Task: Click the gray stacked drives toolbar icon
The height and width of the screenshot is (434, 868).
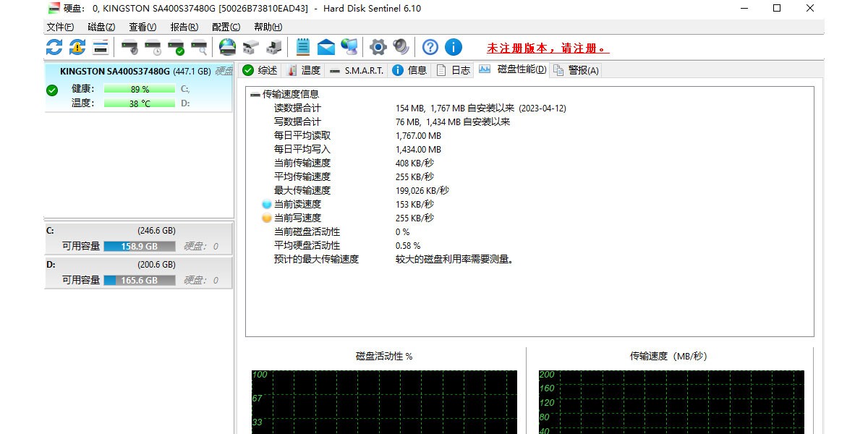Action: (250, 48)
